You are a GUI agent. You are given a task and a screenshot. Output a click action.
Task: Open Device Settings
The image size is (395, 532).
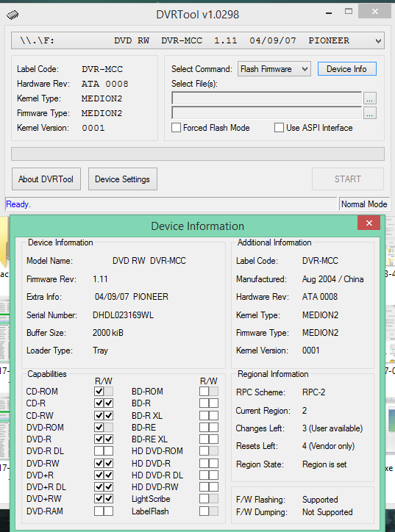click(x=123, y=179)
